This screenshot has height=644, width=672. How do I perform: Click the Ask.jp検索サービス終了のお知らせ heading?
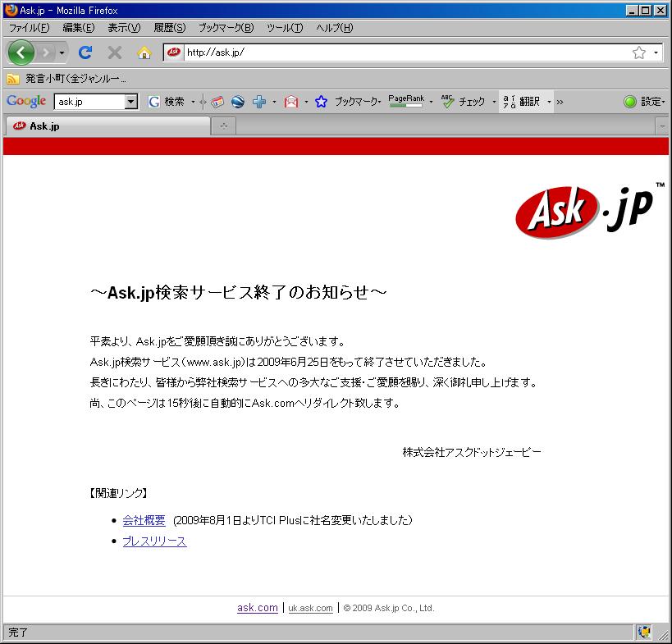(x=238, y=292)
